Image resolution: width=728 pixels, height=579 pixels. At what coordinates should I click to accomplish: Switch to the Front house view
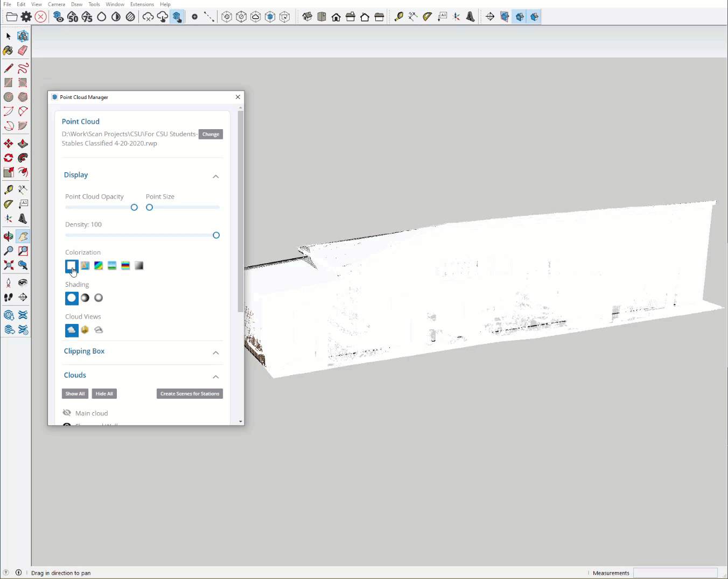tap(336, 17)
